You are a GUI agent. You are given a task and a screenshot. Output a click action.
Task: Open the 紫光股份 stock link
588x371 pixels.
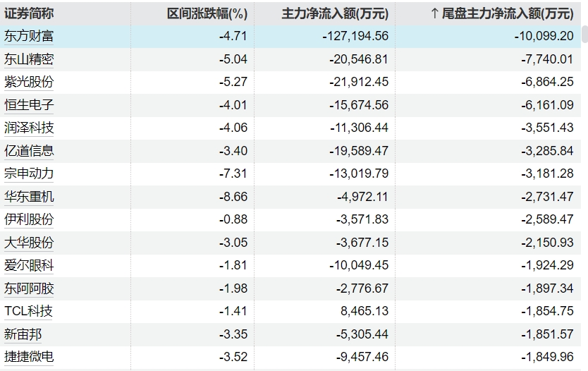(29, 82)
